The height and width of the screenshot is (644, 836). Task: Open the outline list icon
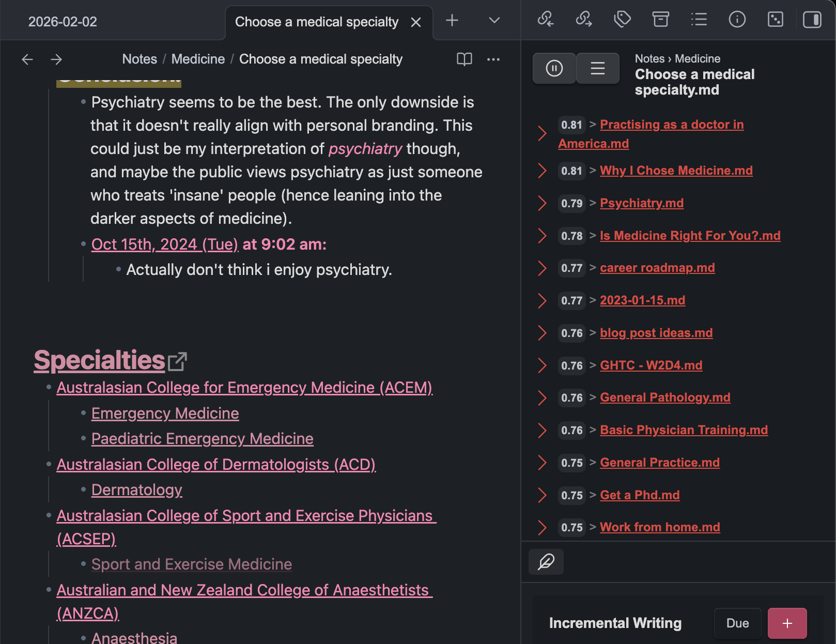pyautogui.click(x=699, y=20)
